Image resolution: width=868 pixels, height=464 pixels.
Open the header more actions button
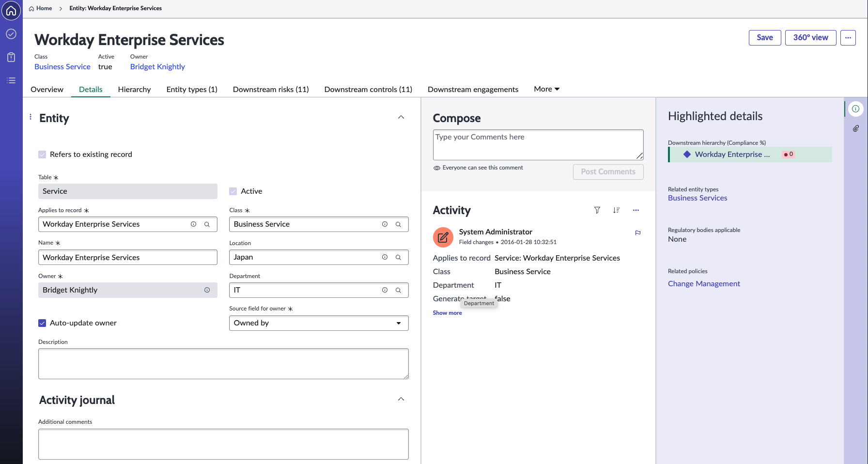[848, 38]
